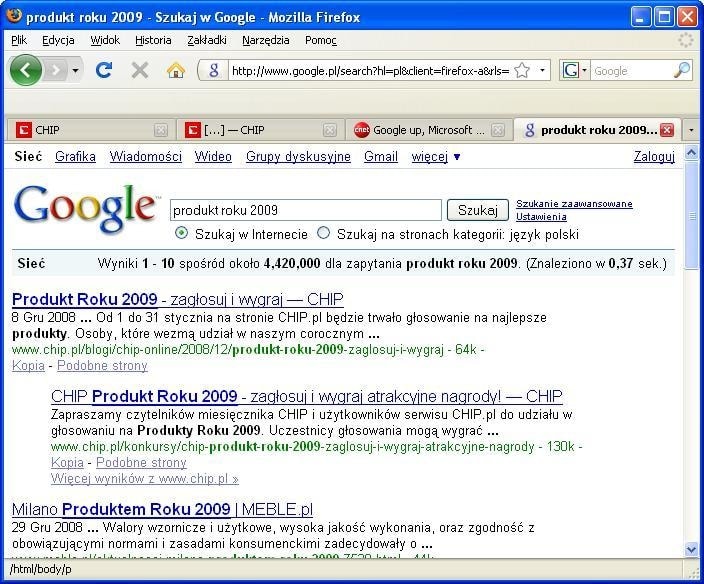Click Więcej wyników z www.chip.pl

tap(145, 479)
